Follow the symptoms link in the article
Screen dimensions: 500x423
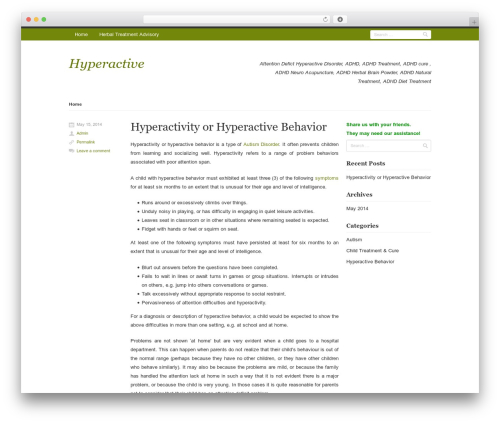pos(326,178)
